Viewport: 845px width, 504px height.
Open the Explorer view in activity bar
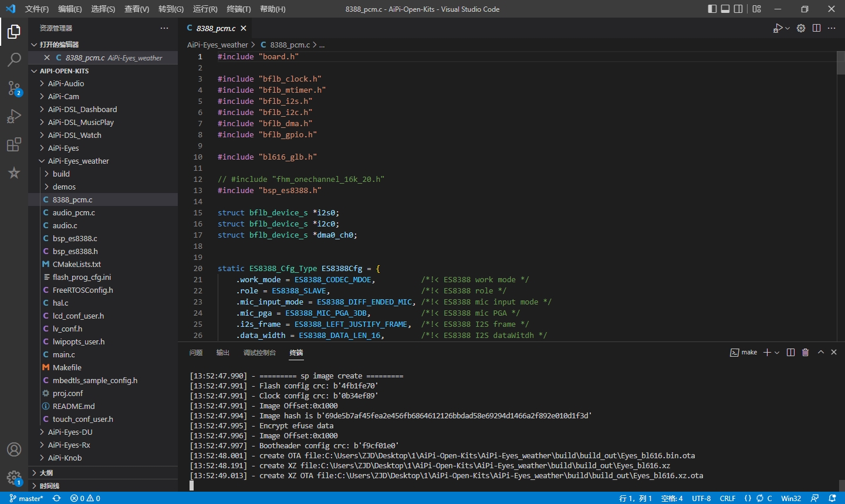tap(14, 31)
